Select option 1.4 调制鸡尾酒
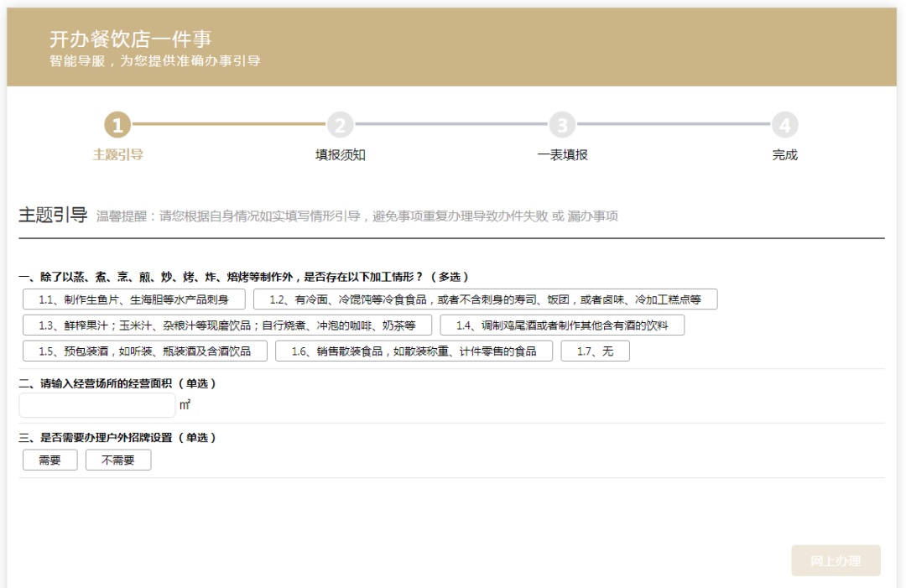The width and height of the screenshot is (906, 588). tap(561, 325)
